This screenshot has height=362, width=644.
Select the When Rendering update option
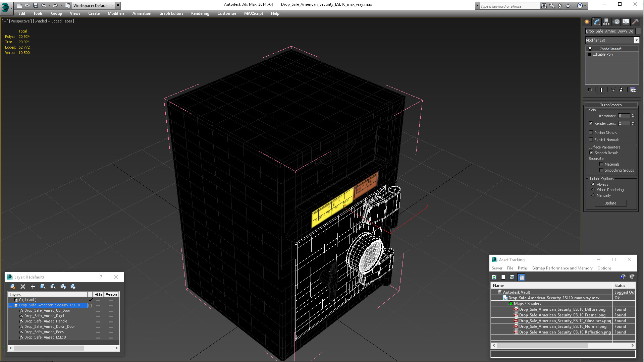(593, 190)
